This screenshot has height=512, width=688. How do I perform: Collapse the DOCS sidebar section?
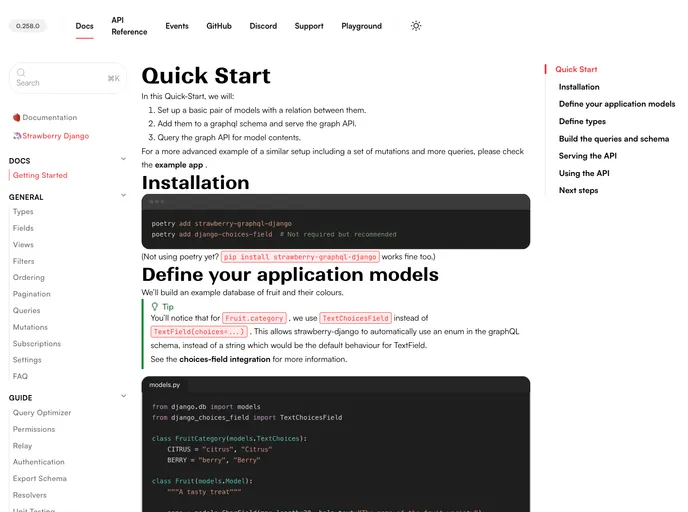pos(123,159)
